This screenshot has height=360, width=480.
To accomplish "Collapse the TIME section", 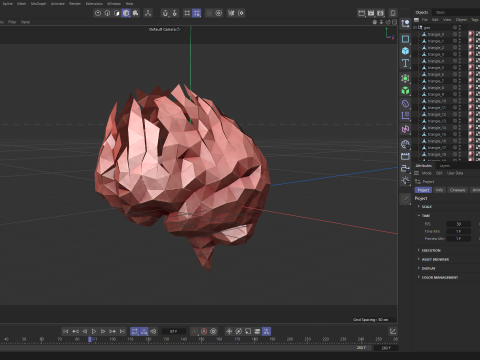I will (419, 215).
